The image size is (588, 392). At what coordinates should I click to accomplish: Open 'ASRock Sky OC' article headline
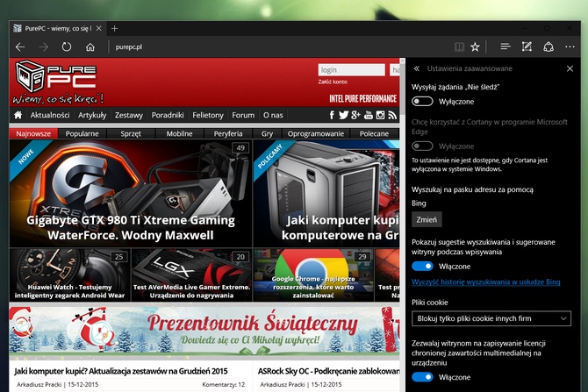[328, 371]
